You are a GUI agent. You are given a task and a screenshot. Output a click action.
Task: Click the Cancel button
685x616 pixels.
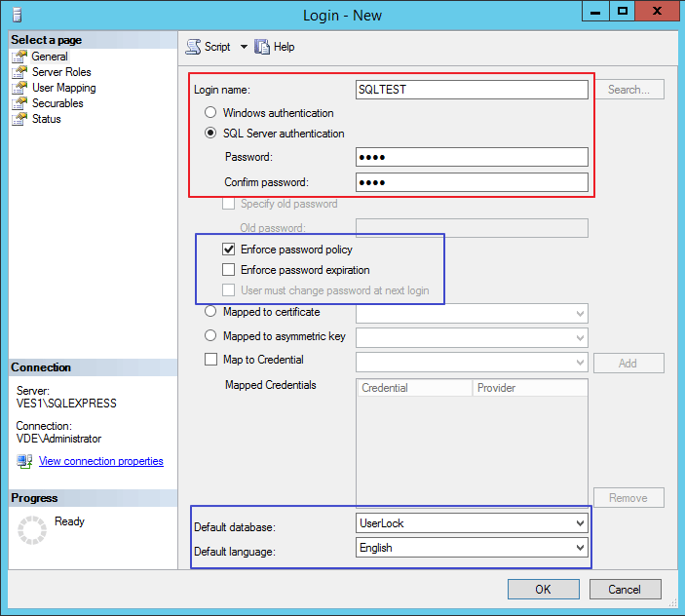click(x=626, y=590)
